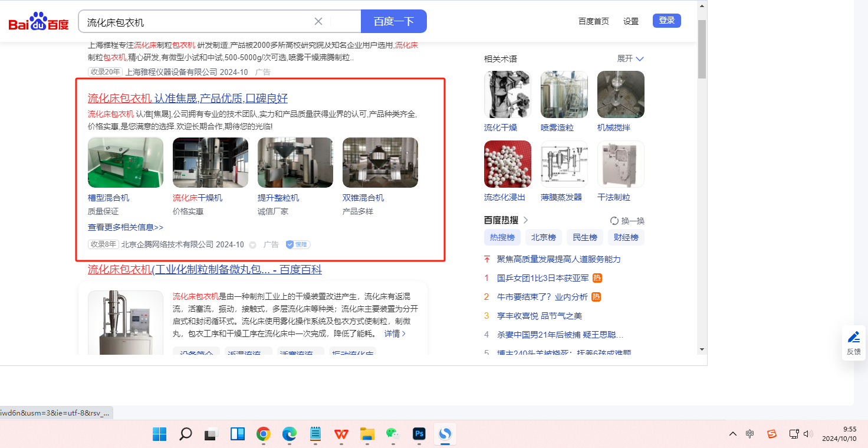
Task: Open the 百度热搜 chevron arrow
Action: pyautogui.click(x=526, y=220)
